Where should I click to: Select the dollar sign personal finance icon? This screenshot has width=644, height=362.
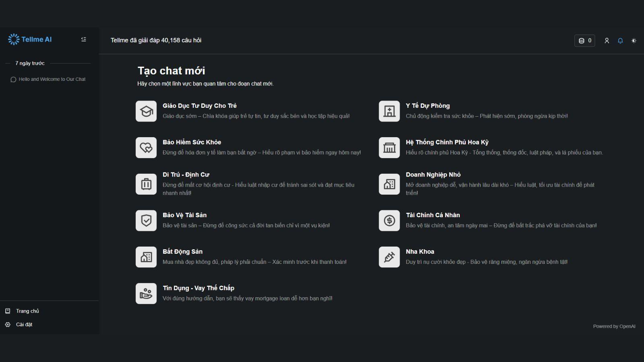point(389,220)
